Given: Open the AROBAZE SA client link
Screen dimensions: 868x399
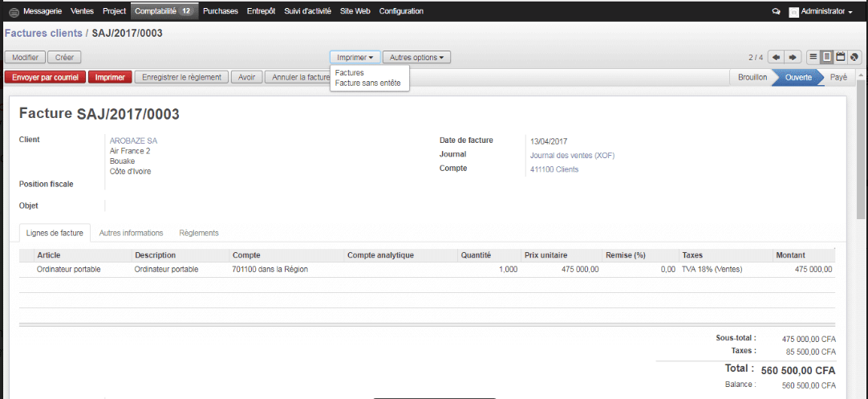Looking at the screenshot, I should (x=133, y=140).
